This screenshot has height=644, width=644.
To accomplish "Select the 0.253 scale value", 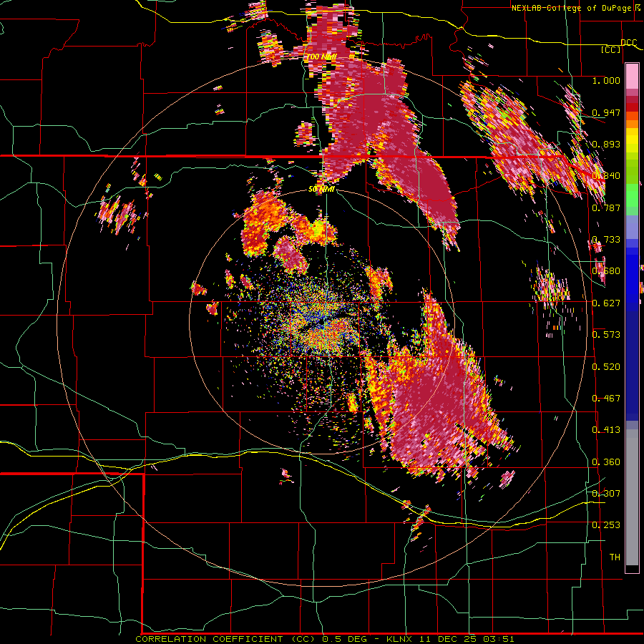I will click(x=606, y=525).
